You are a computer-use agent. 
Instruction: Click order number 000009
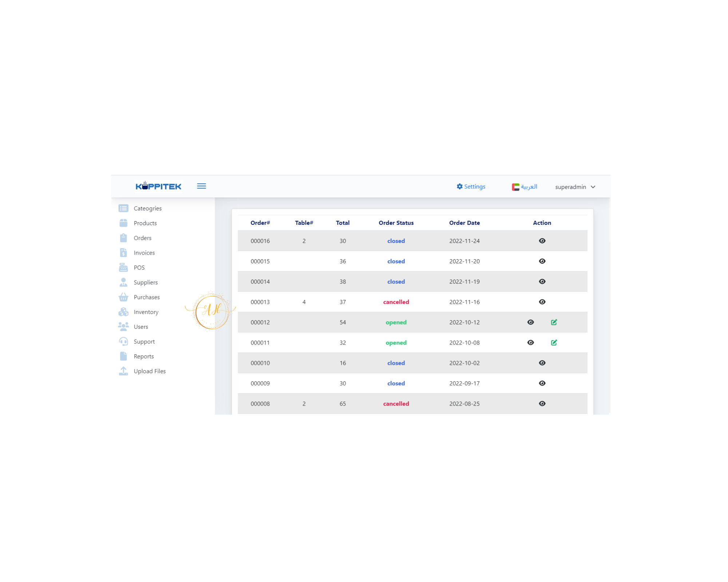click(260, 383)
